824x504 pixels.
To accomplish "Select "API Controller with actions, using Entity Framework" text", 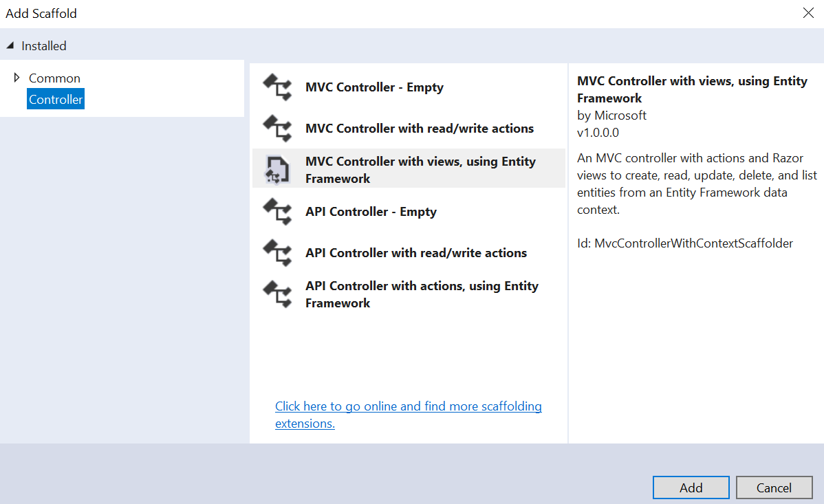I will pyautogui.click(x=422, y=294).
